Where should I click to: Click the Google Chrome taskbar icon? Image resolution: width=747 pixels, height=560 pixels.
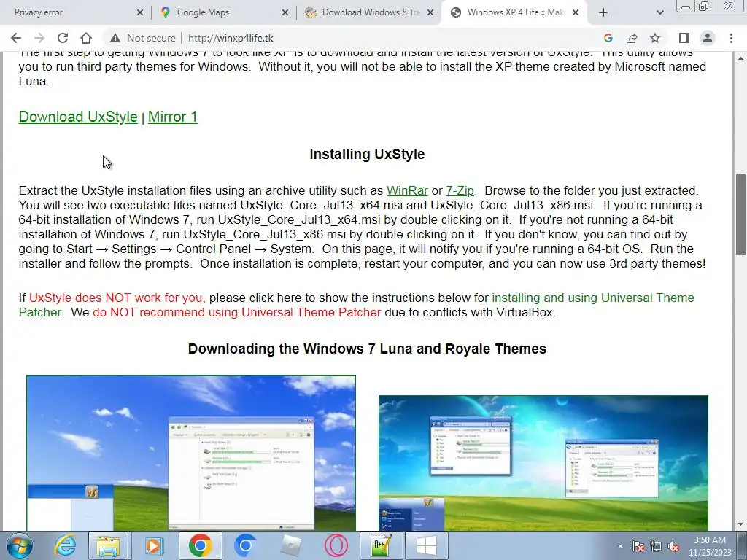point(200,545)
